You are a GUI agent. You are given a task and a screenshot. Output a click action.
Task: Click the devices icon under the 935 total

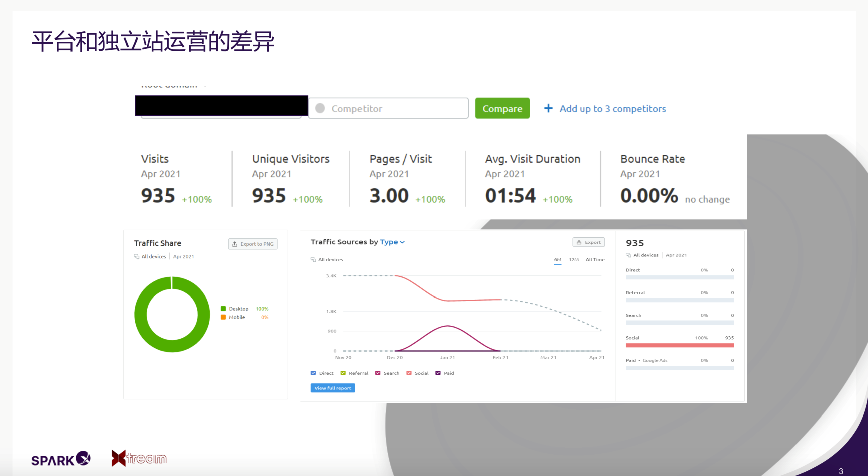[628, 255]
